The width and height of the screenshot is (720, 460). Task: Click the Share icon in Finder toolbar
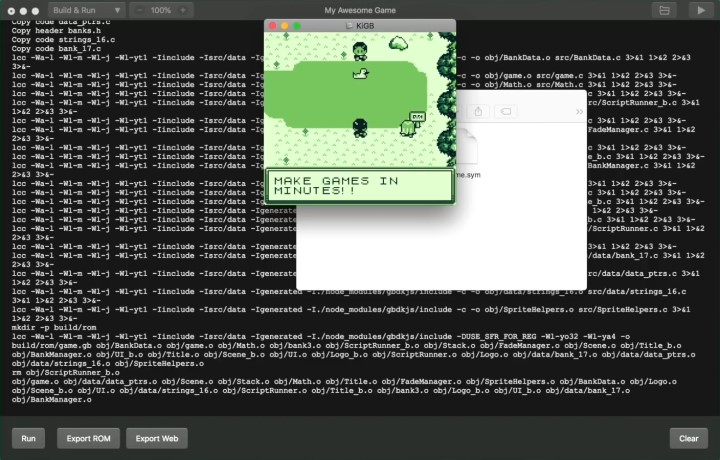[x=479, y=111]
